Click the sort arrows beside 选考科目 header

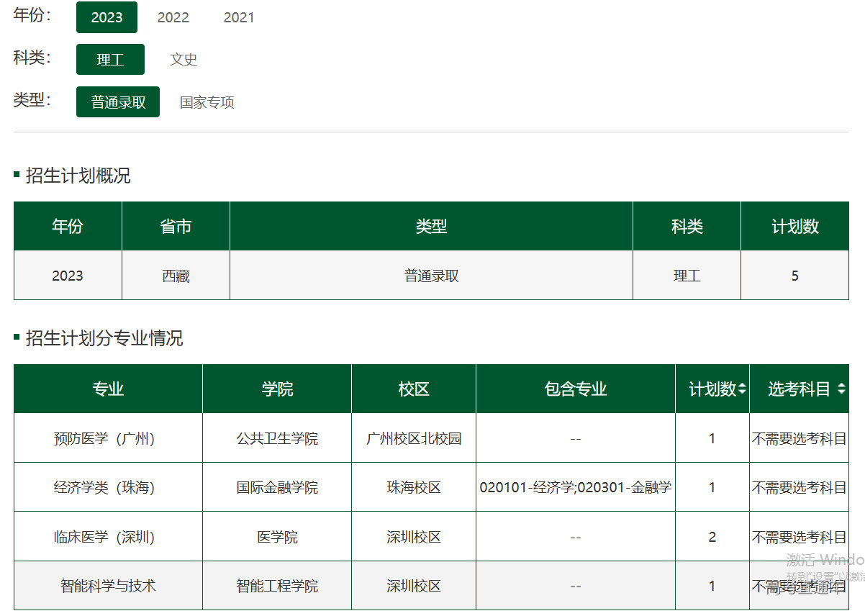click(841, 389)
